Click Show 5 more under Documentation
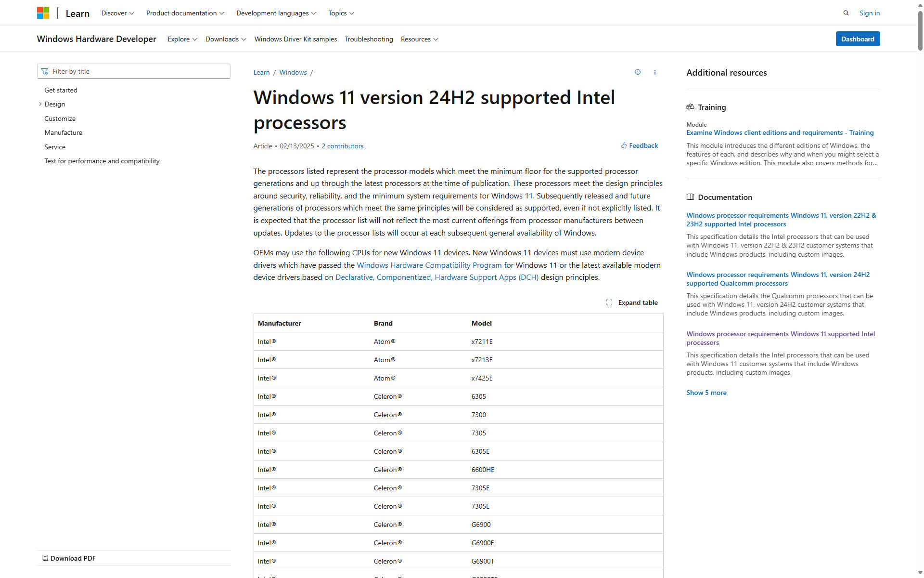 [706, 393]
